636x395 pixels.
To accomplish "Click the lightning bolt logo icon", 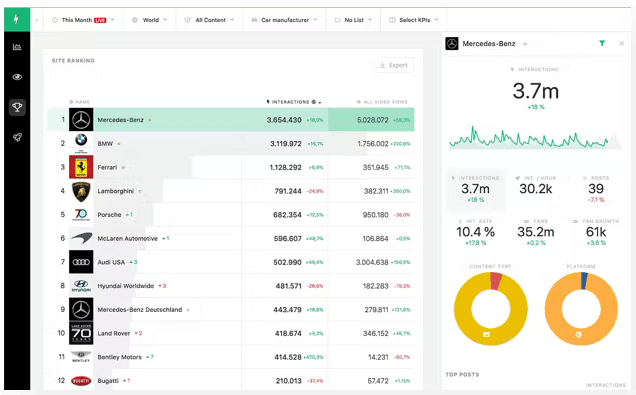I will click(x=17, y=19).
